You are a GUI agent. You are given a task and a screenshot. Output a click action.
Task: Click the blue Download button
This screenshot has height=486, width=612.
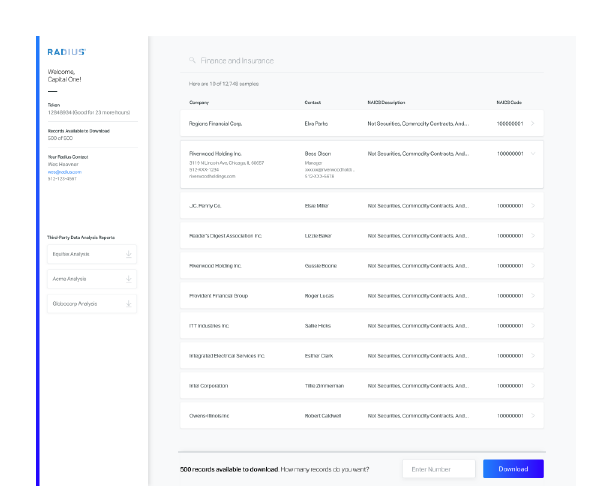[x=513, y=469]
